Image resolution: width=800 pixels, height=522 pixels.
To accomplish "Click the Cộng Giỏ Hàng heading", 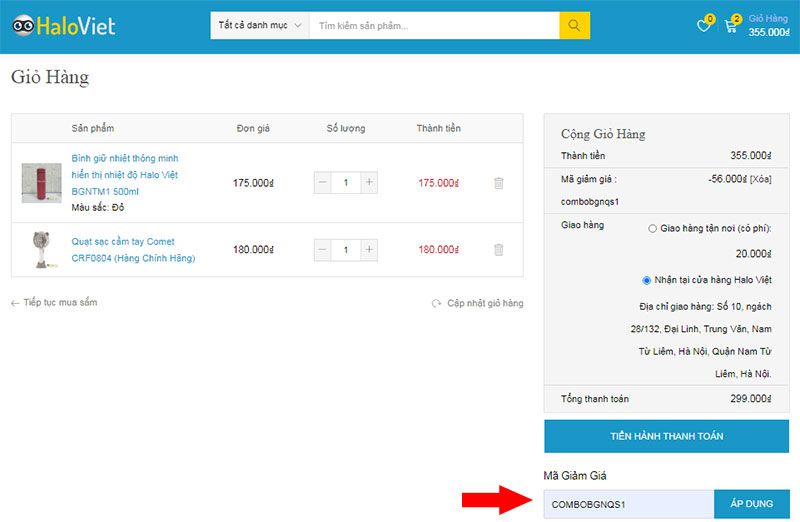I will tap(603, 134).
